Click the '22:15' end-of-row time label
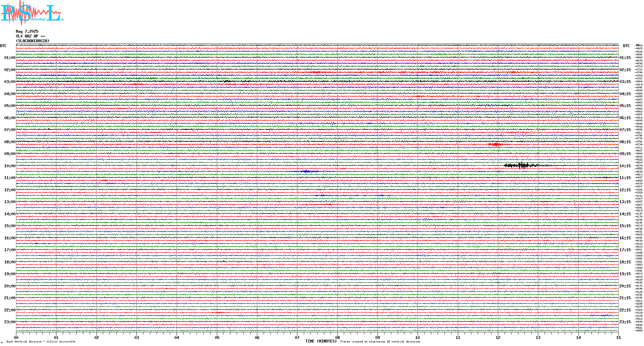644x346 pixels. pos(625,310)
